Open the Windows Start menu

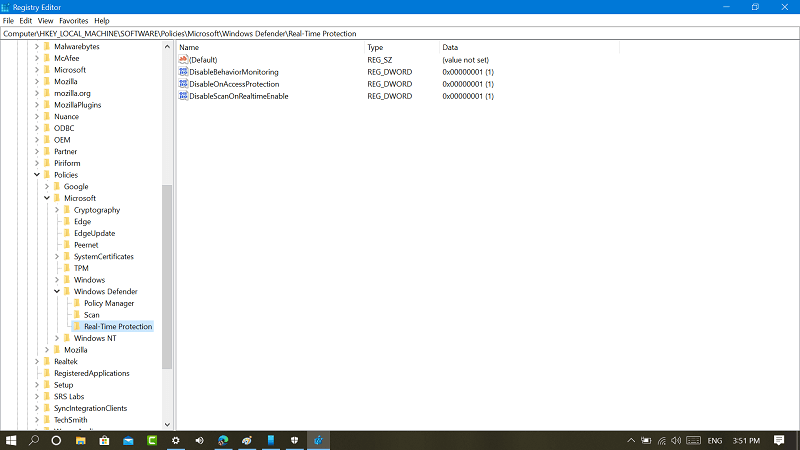click(x=11, y=440)
